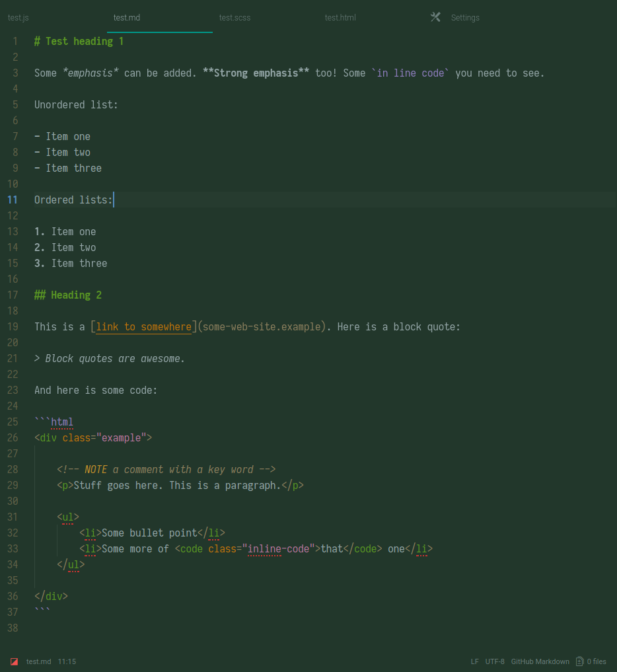Click the '**Strong emphasis**' text
Viewport: 617px width, 672px height.
tap(256, 73)
